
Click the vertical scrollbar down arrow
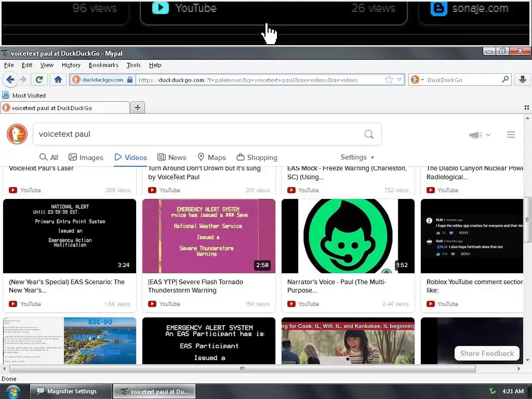coord(528,360)
